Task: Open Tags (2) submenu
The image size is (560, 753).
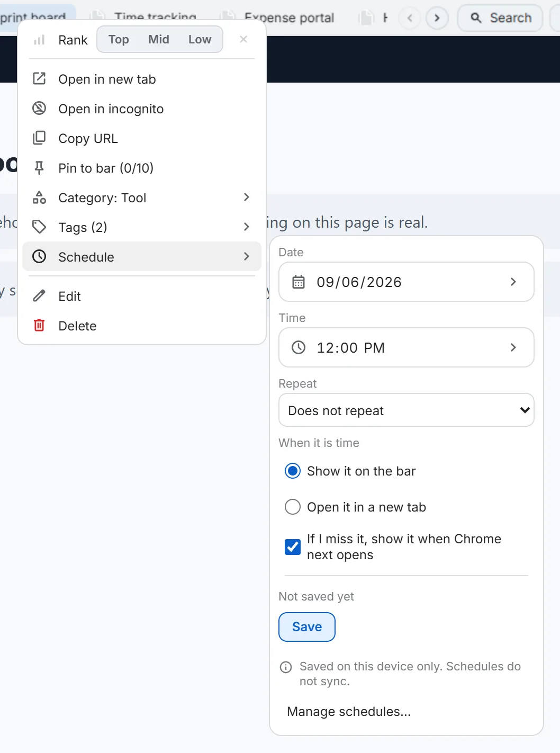Action: tap(142, 227)
